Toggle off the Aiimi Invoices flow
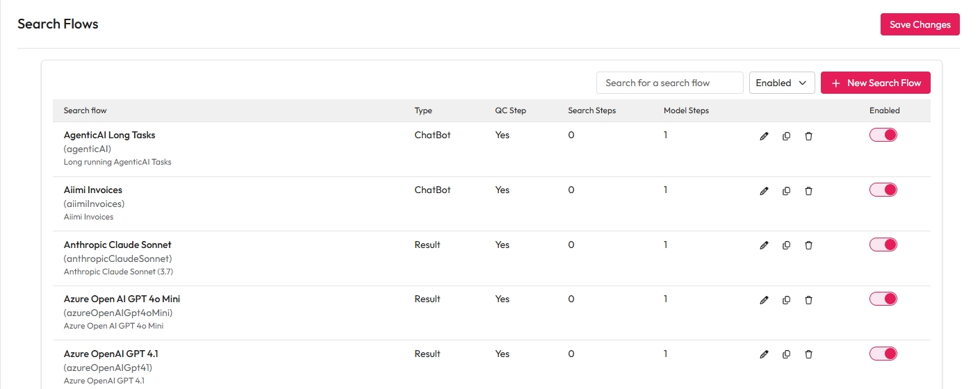This screenshot has width=980, height=389. pos(883,190)
